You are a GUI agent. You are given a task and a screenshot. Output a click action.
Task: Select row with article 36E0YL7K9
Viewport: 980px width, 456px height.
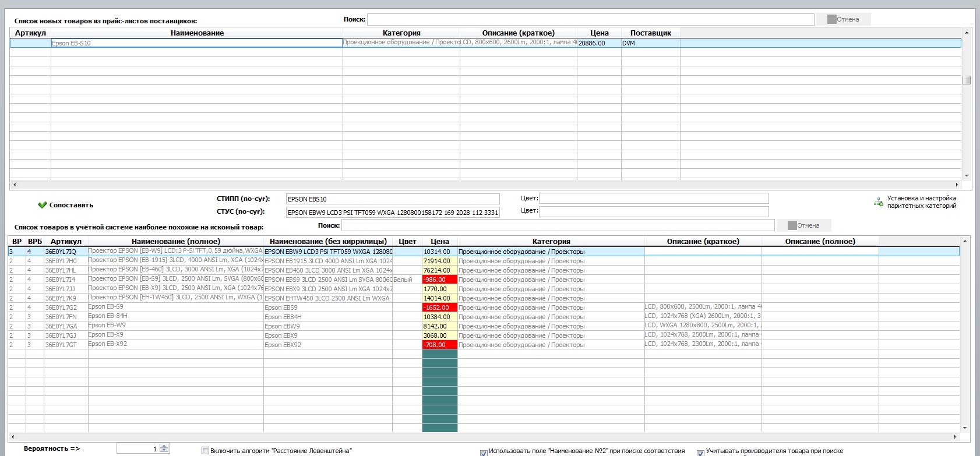[484, 298]
